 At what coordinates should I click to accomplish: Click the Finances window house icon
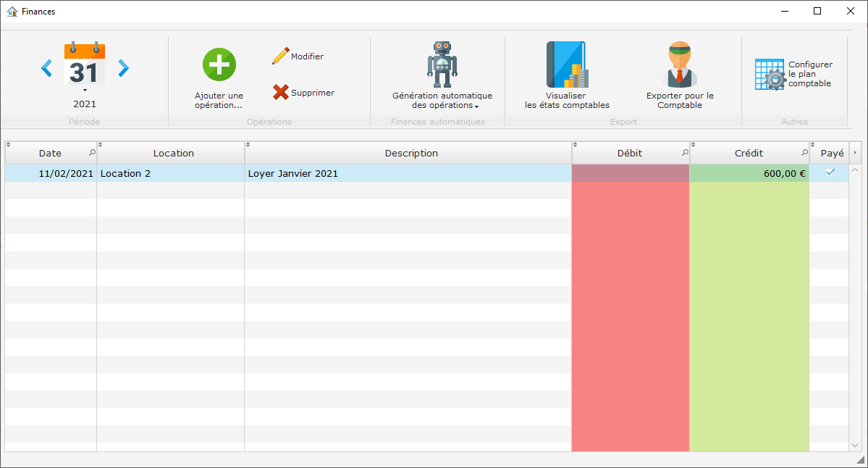tap(12, 11)
